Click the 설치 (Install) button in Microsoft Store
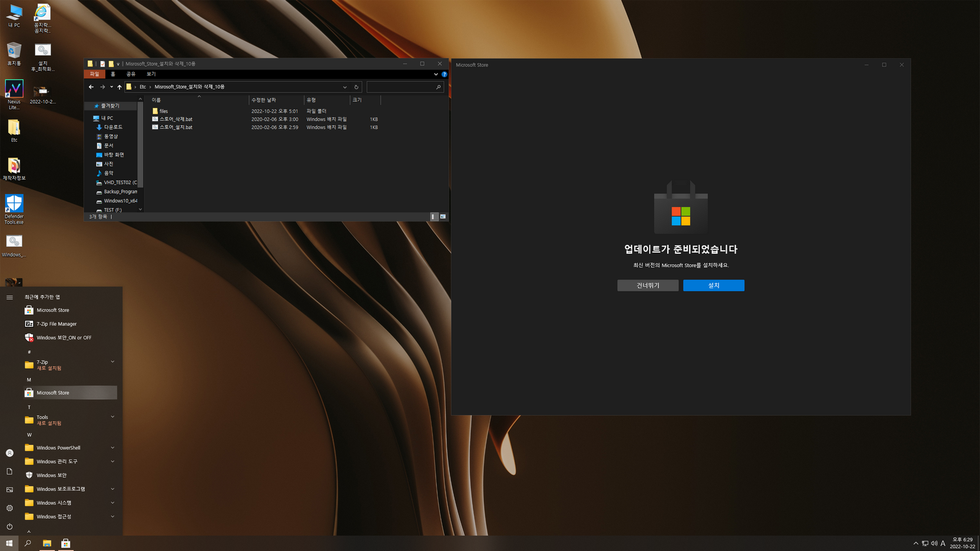 (x=713, y=286)
